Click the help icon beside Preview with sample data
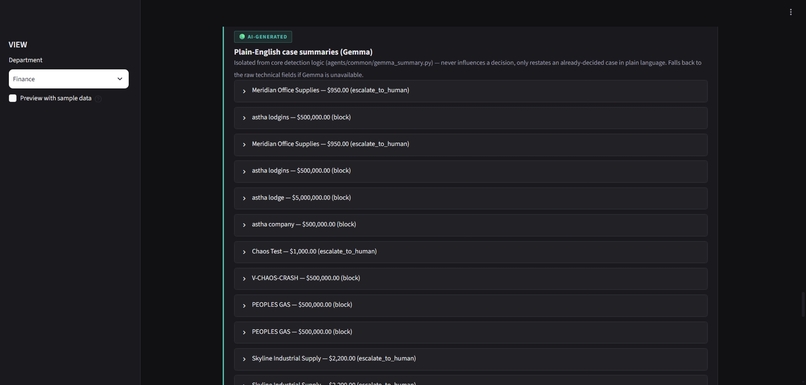 tap(98, 99)
